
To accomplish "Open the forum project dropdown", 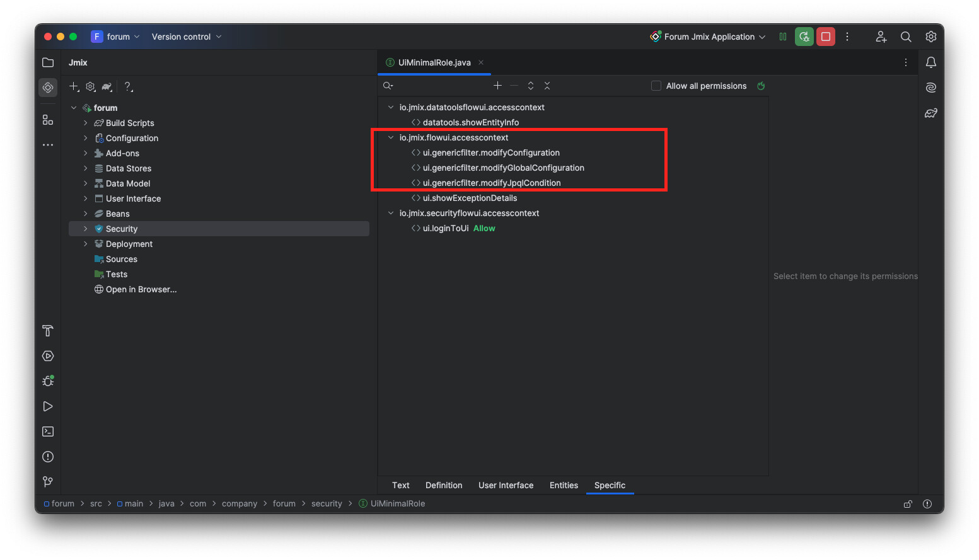I will click(116, 37).
